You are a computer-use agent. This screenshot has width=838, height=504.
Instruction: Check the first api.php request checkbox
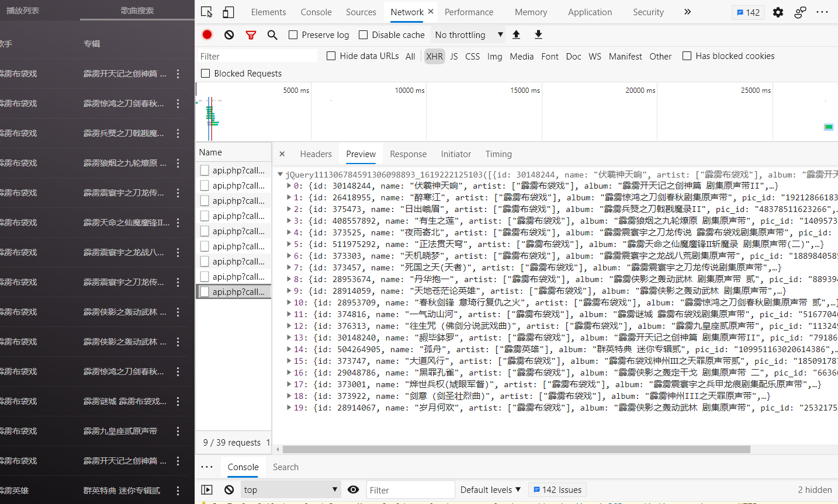[205, 170]
